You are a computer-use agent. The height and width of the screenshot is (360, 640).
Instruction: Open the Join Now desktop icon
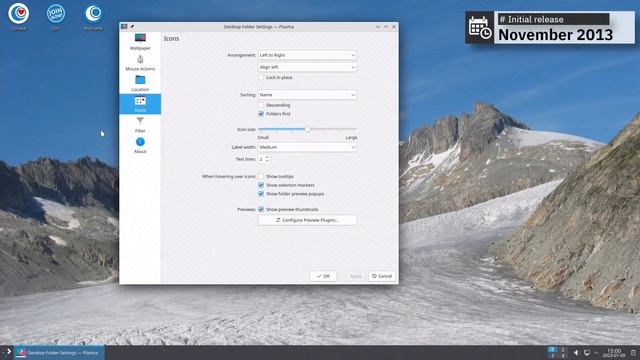(56, 16)
